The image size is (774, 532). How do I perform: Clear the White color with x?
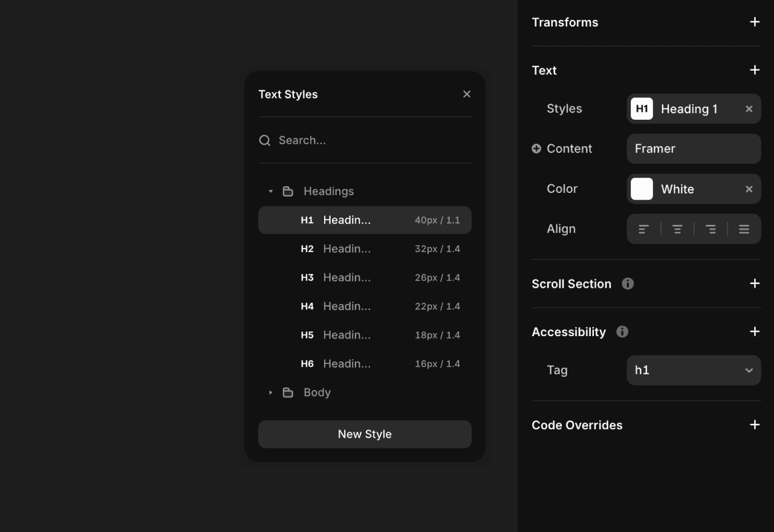point(749,189)
